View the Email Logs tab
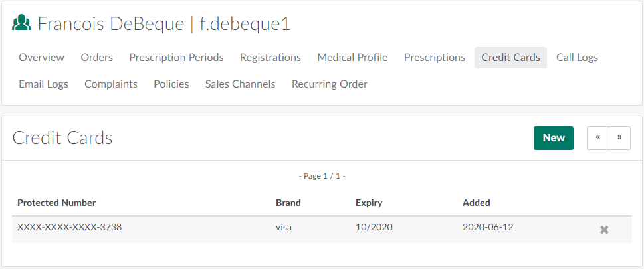This screenshot has height=269, width=644. tap(43, 84)
